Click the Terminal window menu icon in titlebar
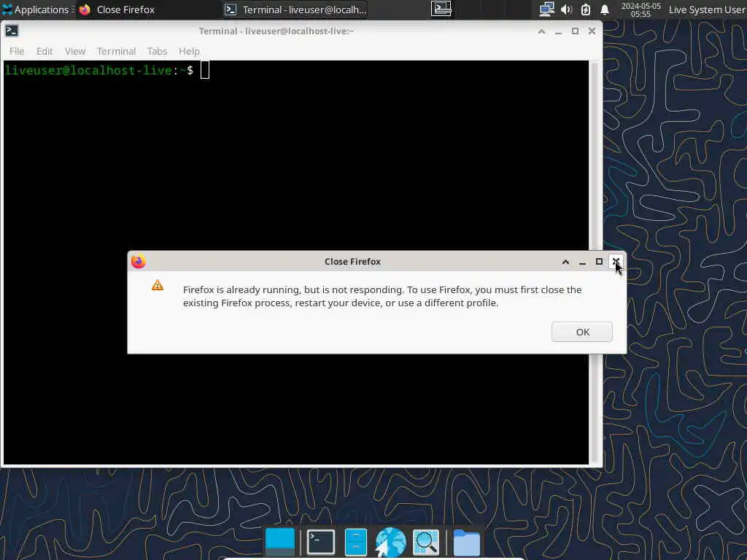 click(12, 31)
